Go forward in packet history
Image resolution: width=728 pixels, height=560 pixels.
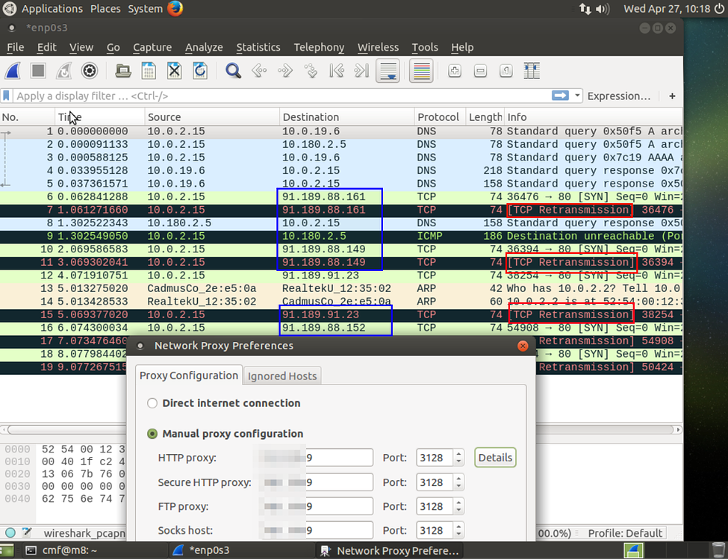coord(284,71)
